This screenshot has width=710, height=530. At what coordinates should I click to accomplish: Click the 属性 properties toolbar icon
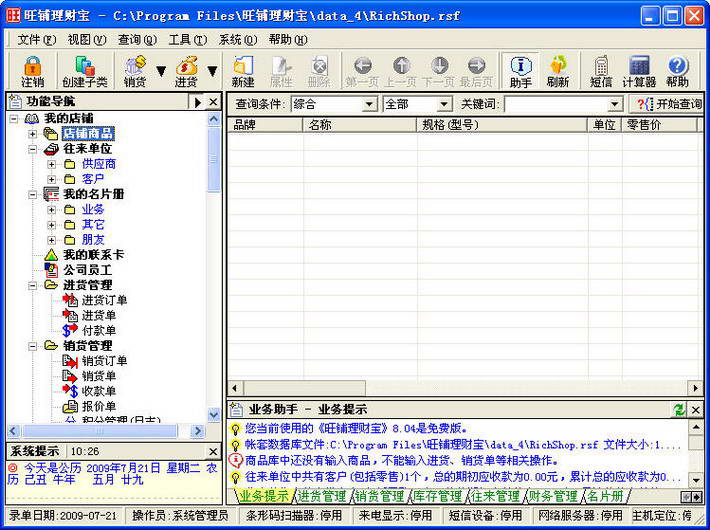281,71
